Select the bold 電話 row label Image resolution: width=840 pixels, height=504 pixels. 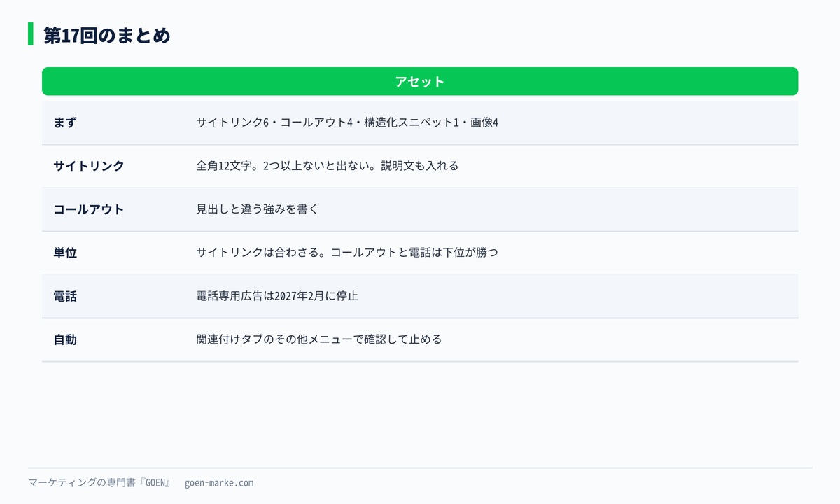tap(65, 296)
